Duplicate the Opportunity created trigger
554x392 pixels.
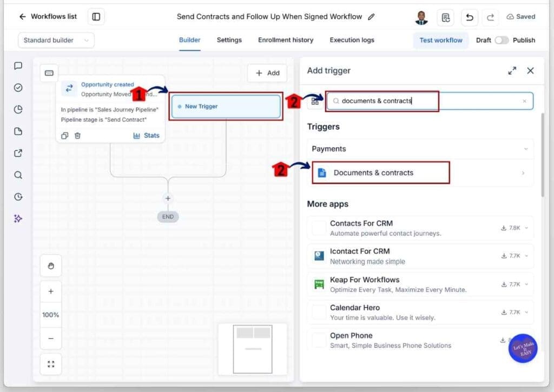pos(65,136)
